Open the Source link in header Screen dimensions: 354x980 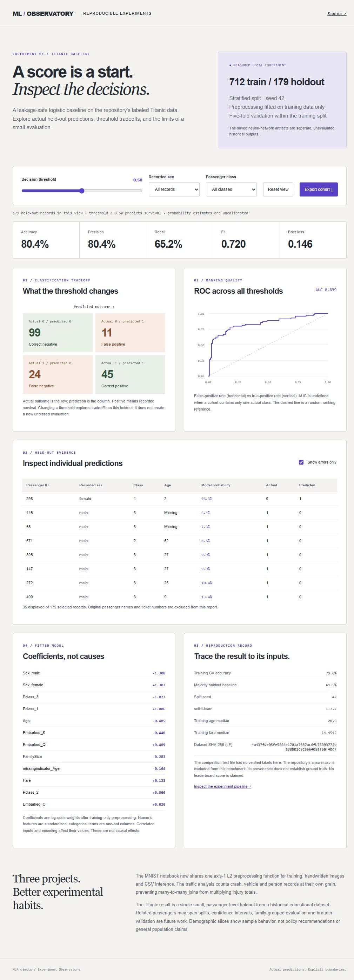(336, 14)
